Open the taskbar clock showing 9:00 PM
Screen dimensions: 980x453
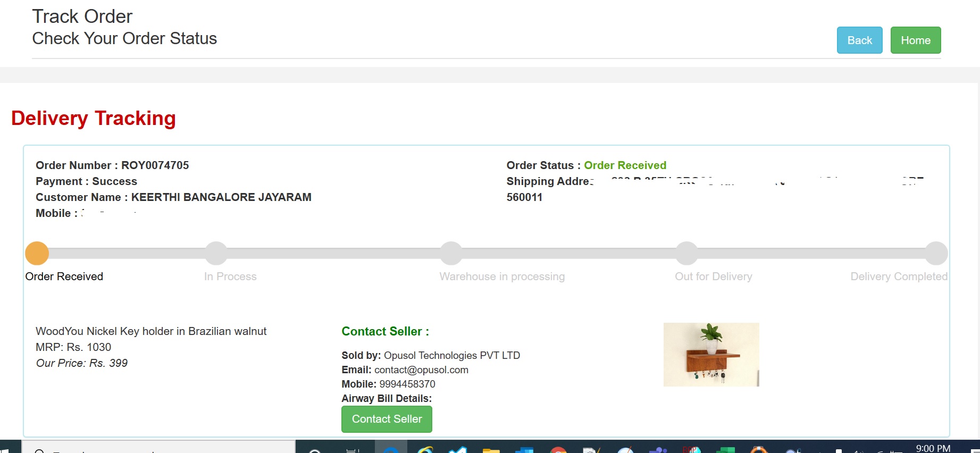[x=933, y=448]
